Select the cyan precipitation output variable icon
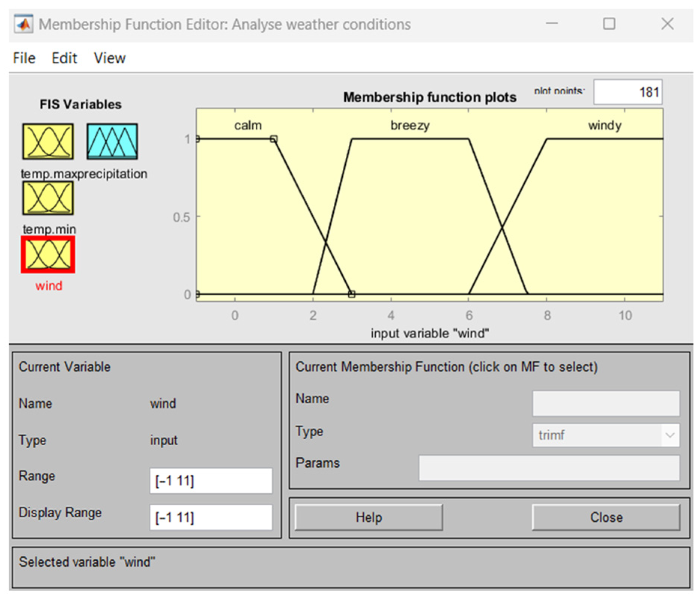 coord(112,141)
